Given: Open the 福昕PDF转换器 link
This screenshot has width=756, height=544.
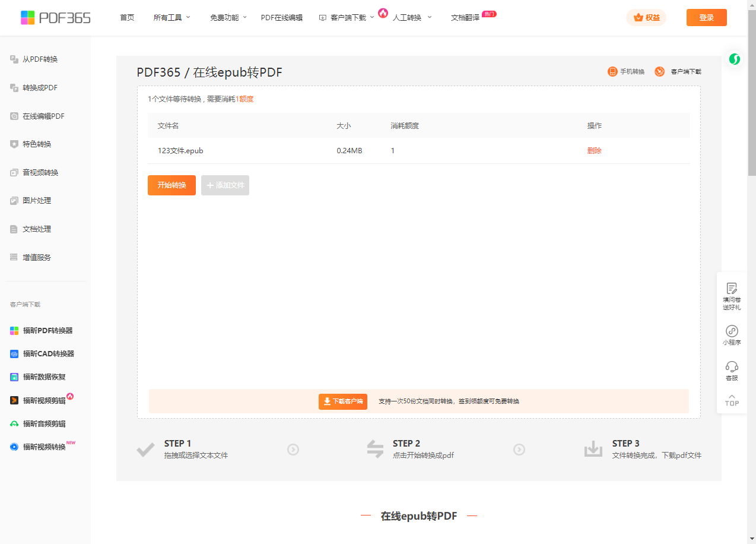Looking at the screenshot, I should [x=47, y=331].
